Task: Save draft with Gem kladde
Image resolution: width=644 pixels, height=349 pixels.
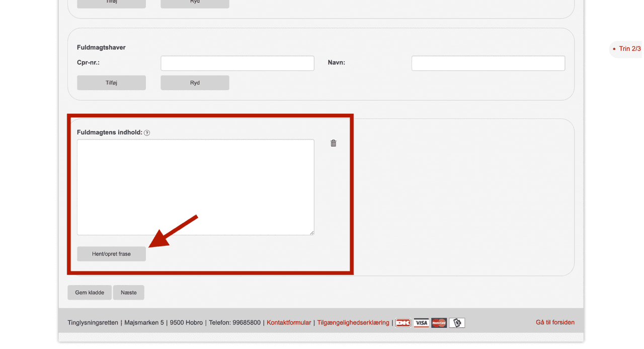Action: [90, 293]
